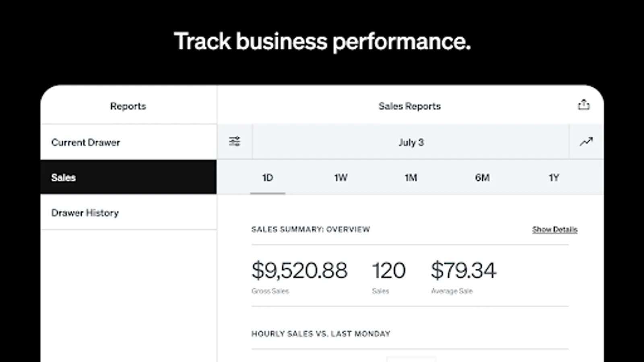This screenshot has width=644, height=362.
Task: Select the Sales item in Reports sidebar
Action: pyautogui.click(x=63, y=177)
